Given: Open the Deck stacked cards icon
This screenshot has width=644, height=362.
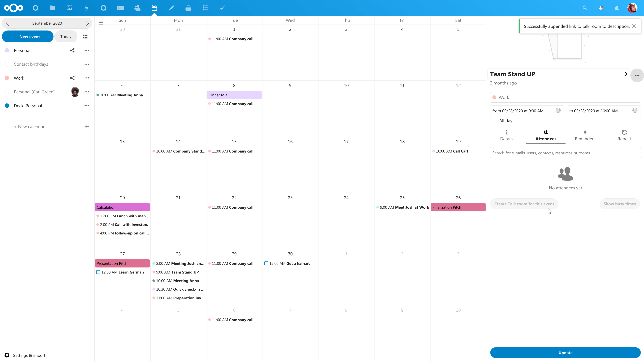Looking at the screenshot, I should click(x=189, y=8).
